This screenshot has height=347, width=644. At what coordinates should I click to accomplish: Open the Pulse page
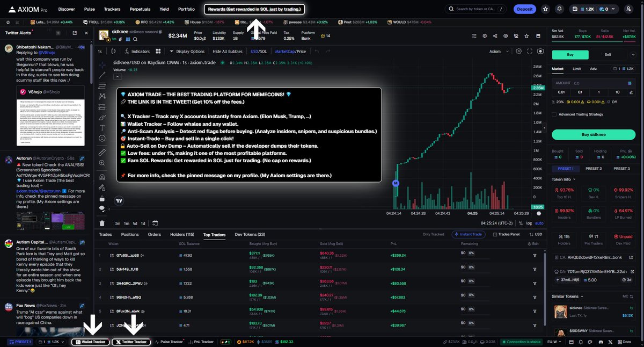point(90,9)
